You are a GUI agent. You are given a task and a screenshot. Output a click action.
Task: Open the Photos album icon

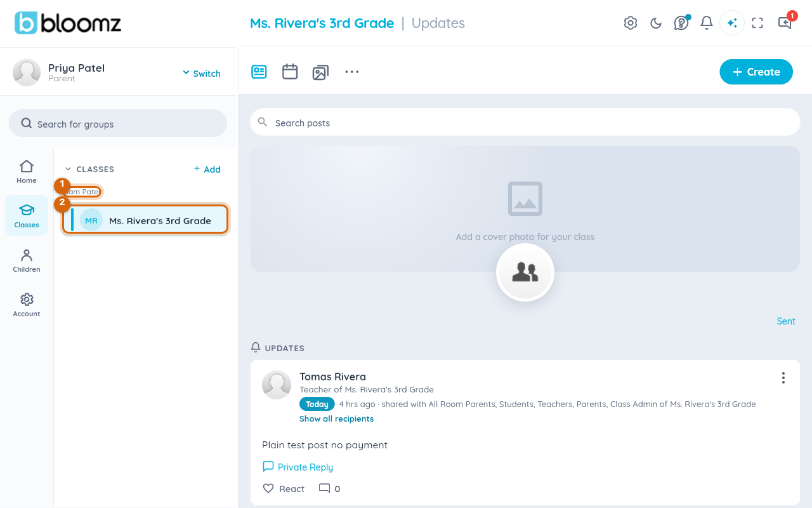(320, 72)
